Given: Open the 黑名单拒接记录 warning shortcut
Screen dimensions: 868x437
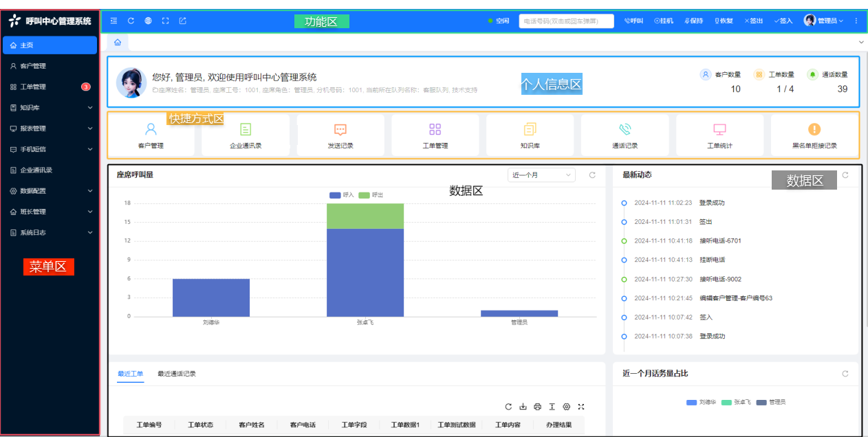Looking at the screenshot, I should coord(814,135).
